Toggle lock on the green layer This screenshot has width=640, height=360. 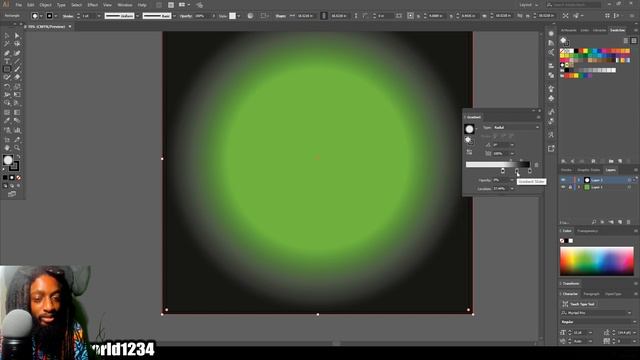click(571, 187)
